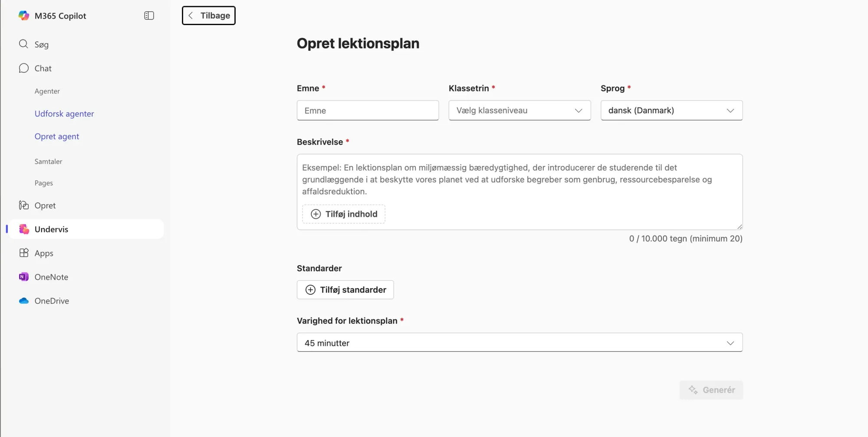Open Samtaler section in sidebar
Screen dimensions: 868x437
pos(49,161)
